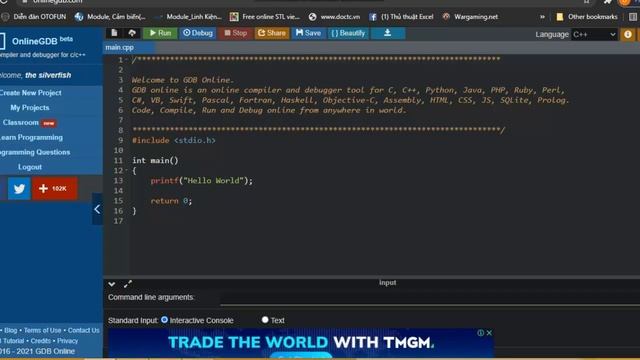Expand input panel with fullscreen arrows icon

(128, 284)
